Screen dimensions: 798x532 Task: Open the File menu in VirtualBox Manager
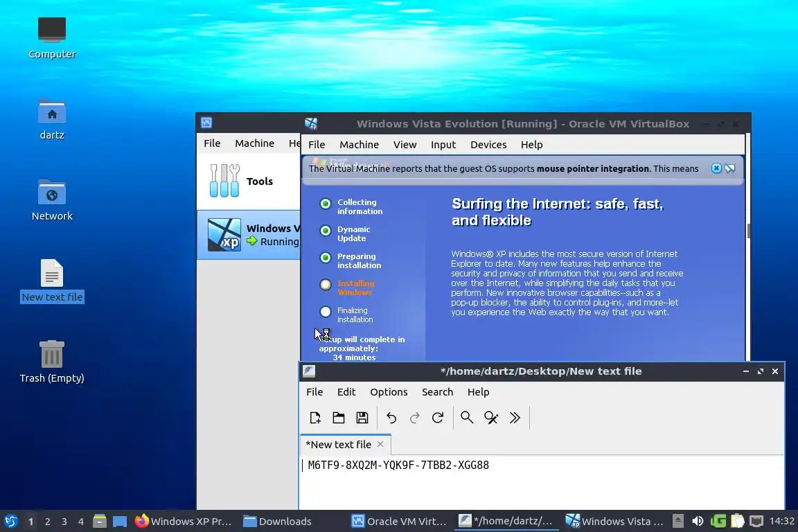coord(212,143)
